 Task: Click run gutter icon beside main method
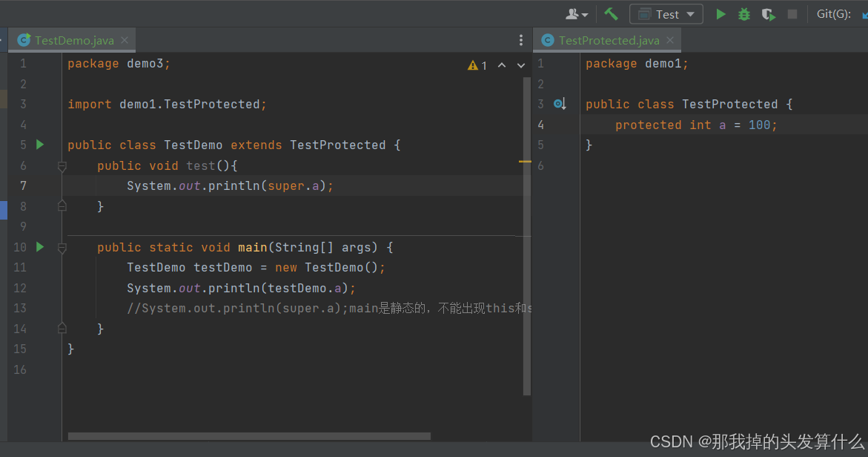[x=40, y=246]
